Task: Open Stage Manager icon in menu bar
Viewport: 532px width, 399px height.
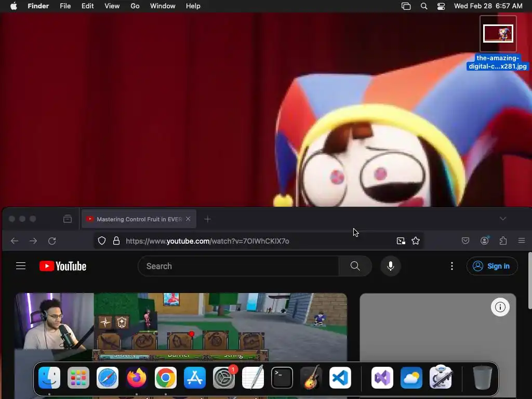Action: click(406, 6)
